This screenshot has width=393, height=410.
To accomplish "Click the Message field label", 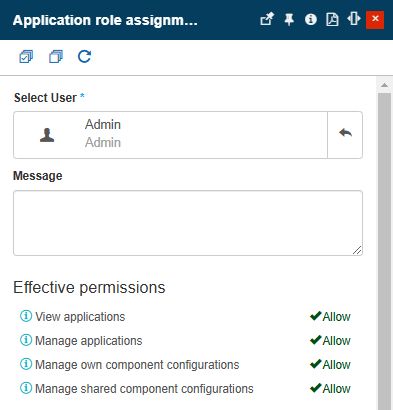I will coord(38,176).
